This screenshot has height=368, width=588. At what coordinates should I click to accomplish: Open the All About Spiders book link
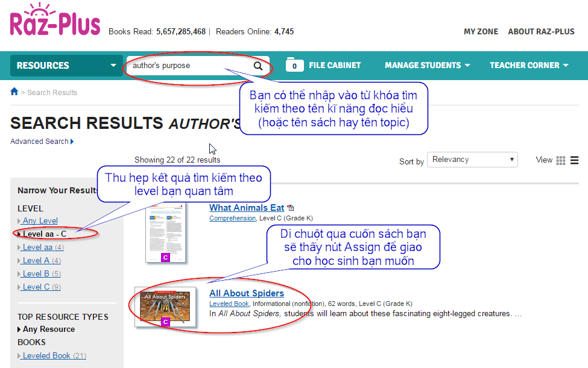click(x=246, y=293)
